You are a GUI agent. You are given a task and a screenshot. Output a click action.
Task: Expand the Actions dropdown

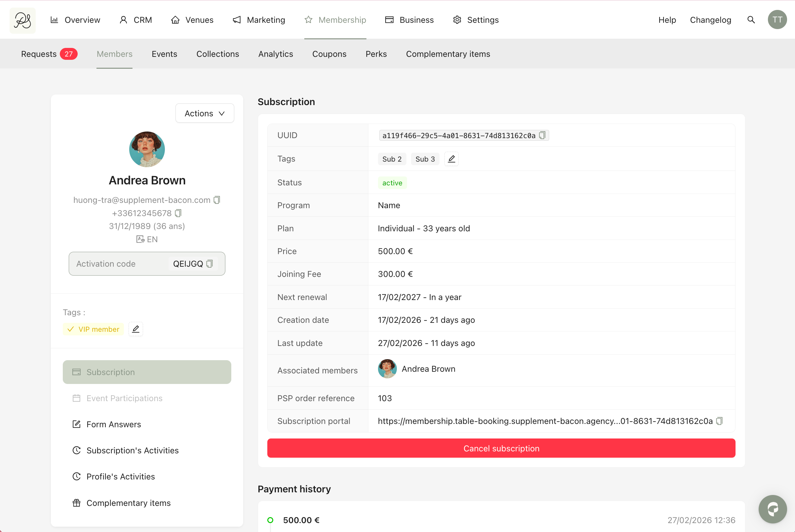[205, 113]
